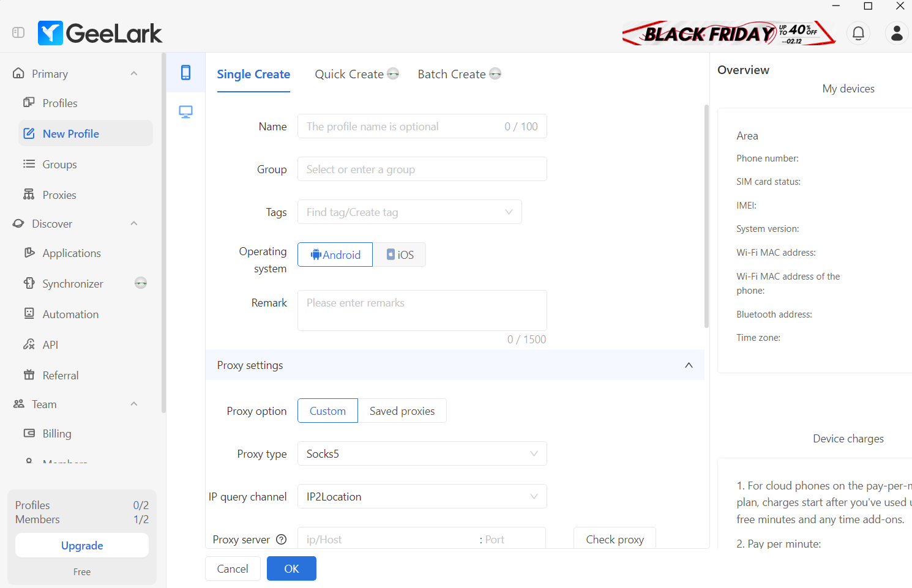This screenshot has width=912, height=588.
Task: Select Saved proxies option
Action: pyautogui.click(x=402, y=411)
